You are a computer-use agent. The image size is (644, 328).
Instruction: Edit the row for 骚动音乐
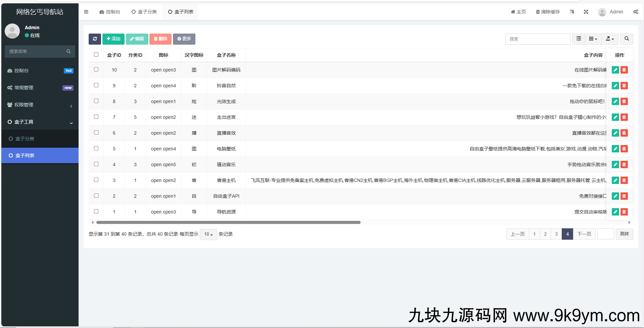[x=615, y=165]
